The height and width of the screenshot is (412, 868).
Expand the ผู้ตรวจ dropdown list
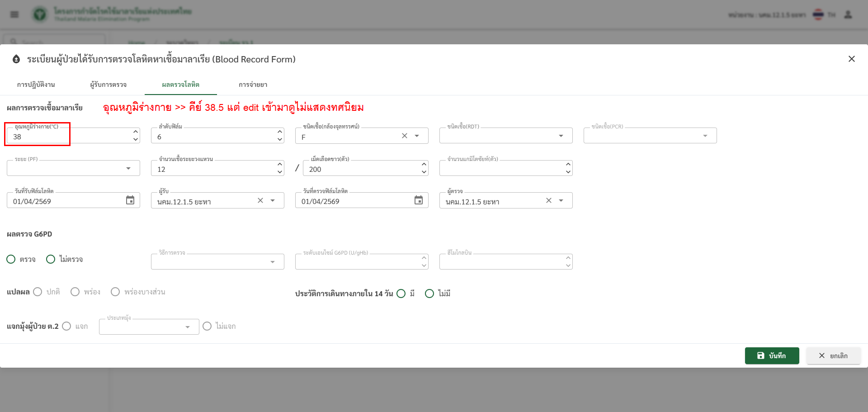(561, 200)
